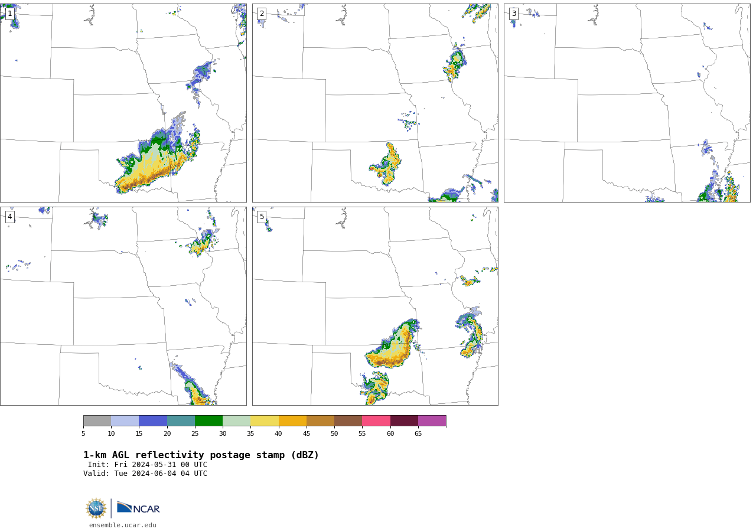Click the Init Fri 2024-05-31 00 UTC line

(148, 465)
